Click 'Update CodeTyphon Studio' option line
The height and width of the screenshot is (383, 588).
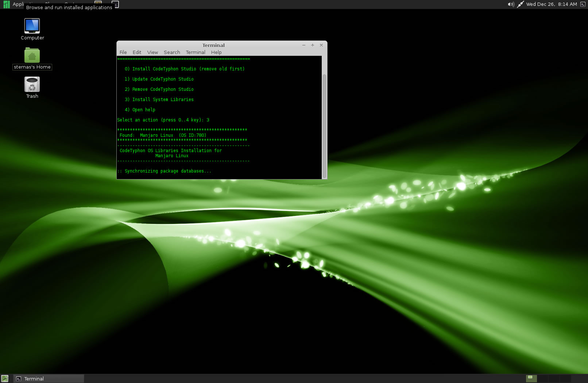[159, 79]
